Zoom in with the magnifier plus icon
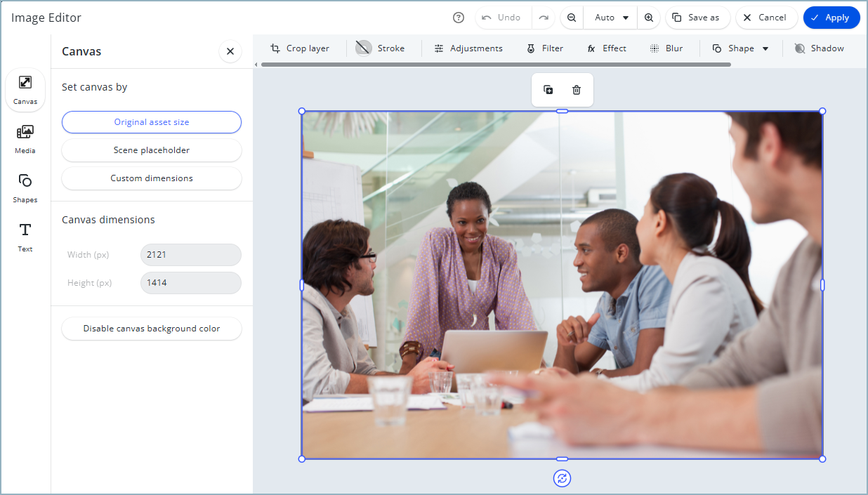This screenshot has width=868, height=495. point(649,18)
